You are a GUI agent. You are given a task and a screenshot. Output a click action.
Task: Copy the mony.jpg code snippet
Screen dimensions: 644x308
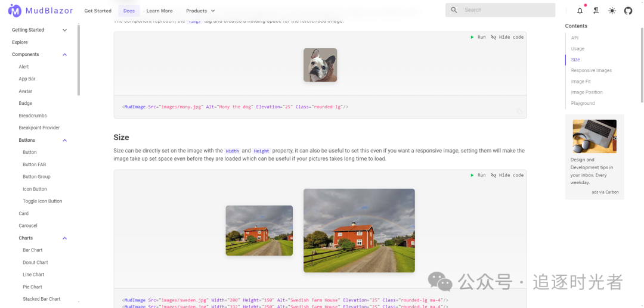pyautogui.click(x=519, y=111)
